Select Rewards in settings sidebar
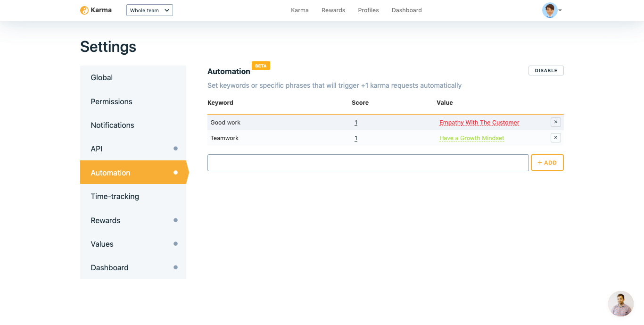This screenshot has height=325, width=644. [x=133, y=220]
